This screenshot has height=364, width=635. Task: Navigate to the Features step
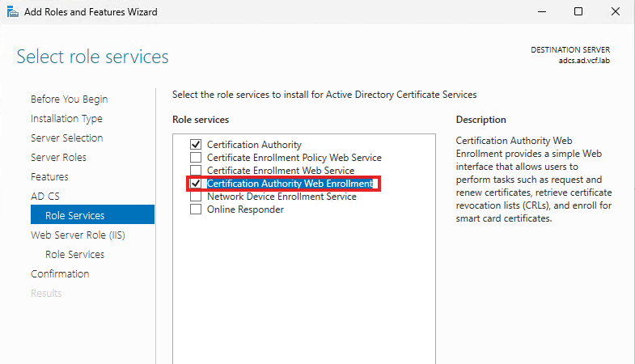[x=49, y=177]
